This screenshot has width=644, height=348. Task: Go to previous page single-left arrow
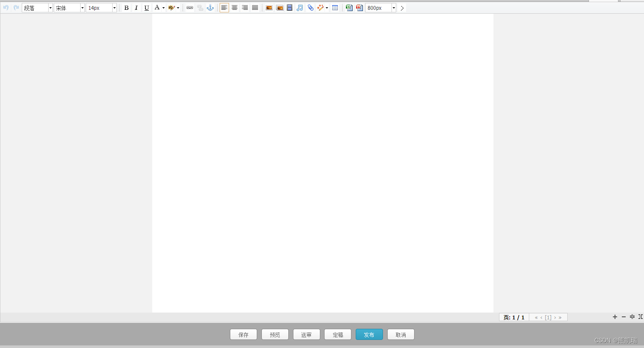click(x=541, y=317)
